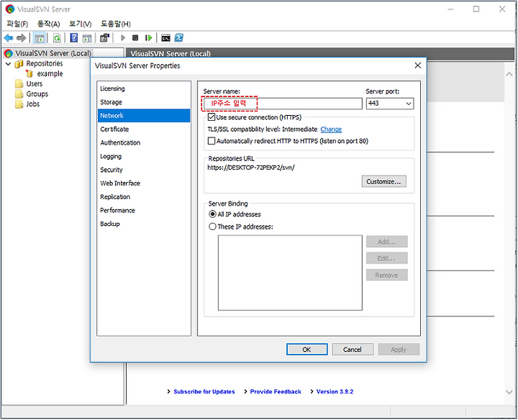Click the Version 3.9.2 link
The height and width of the screenshot is (420, 518).
(x=335, y=392)
